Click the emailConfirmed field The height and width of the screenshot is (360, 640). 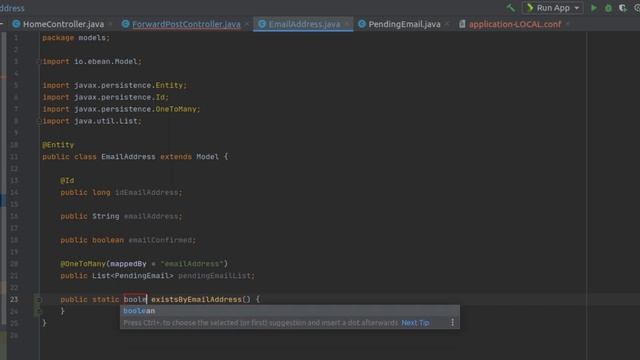coord(160,240)
